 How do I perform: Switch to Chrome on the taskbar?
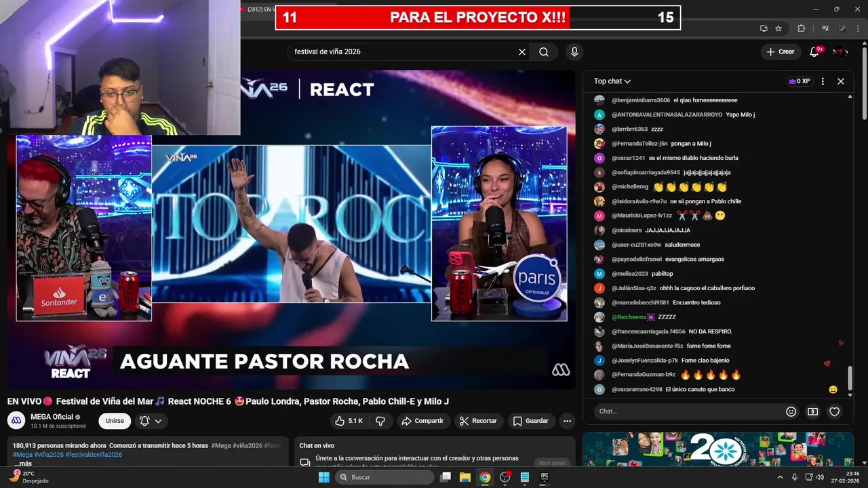[485, 477]
